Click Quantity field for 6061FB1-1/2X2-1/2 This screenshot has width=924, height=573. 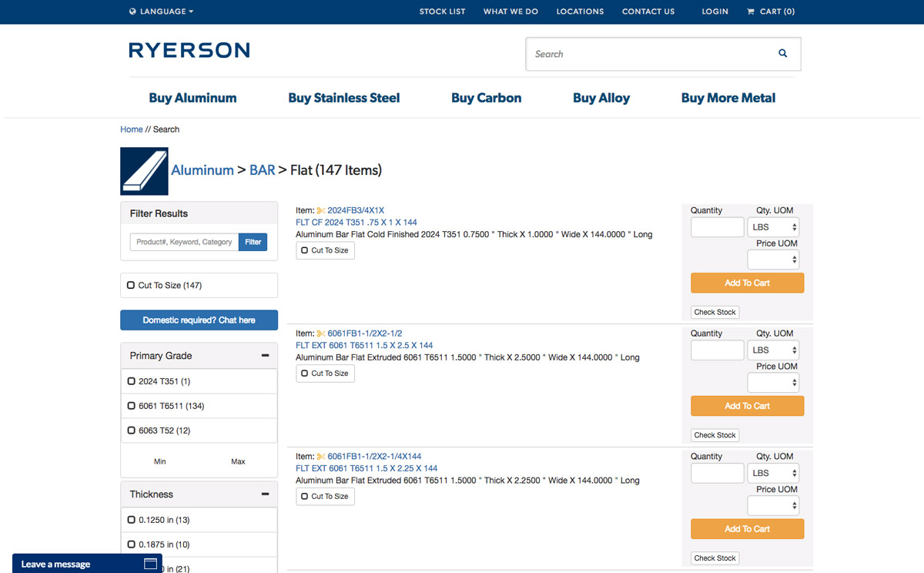(x=717, y=350)
